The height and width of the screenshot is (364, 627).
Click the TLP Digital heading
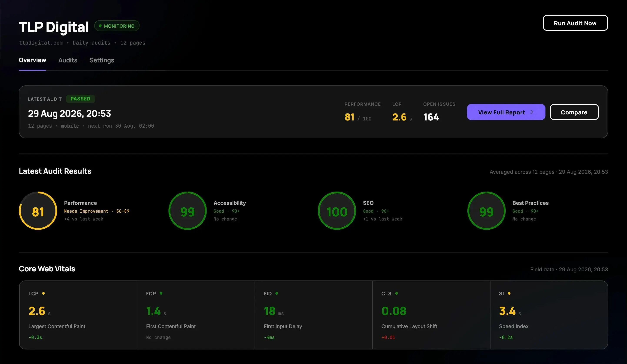coord(54,27)
